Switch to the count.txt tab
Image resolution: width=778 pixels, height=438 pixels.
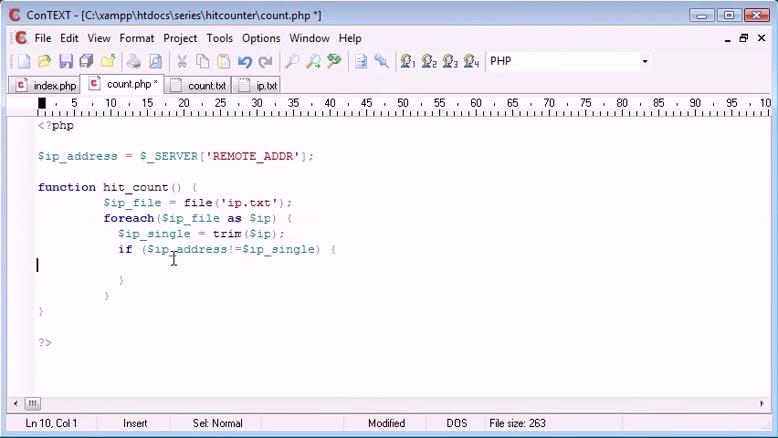click(198, 85)
